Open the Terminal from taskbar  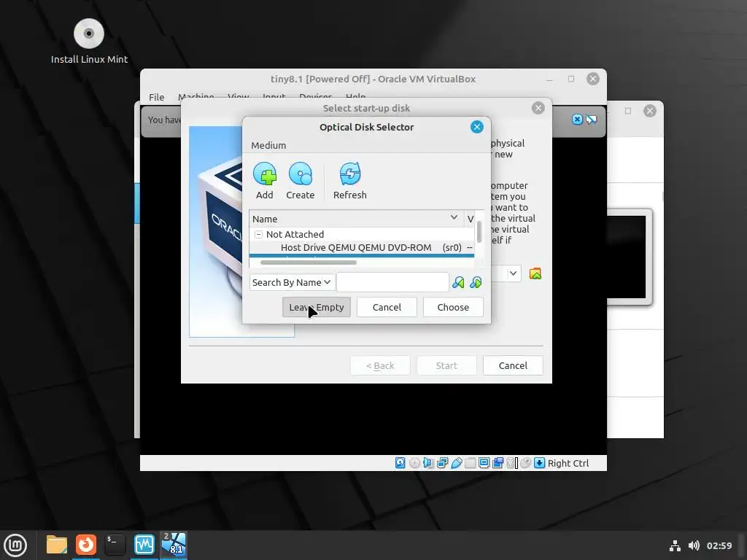[x=115, y=545]
